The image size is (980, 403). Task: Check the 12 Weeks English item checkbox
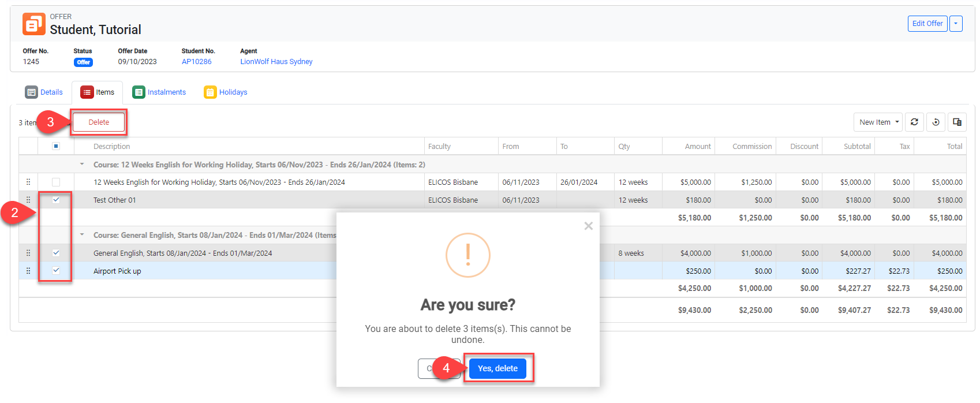click(56, 182)
